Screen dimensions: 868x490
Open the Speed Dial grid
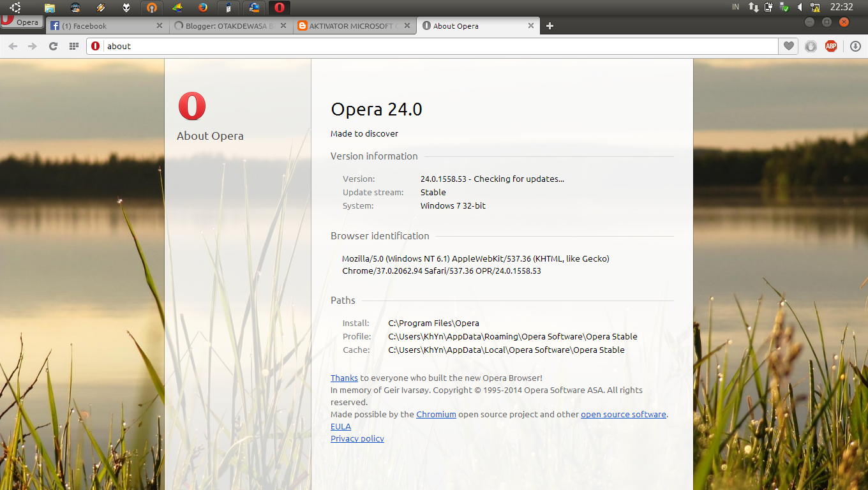coord(74,46)
